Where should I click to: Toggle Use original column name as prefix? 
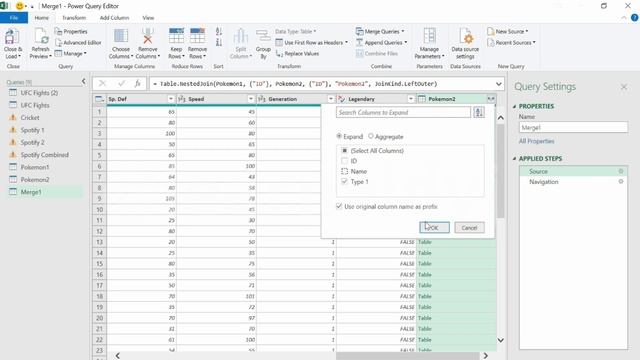339,207
